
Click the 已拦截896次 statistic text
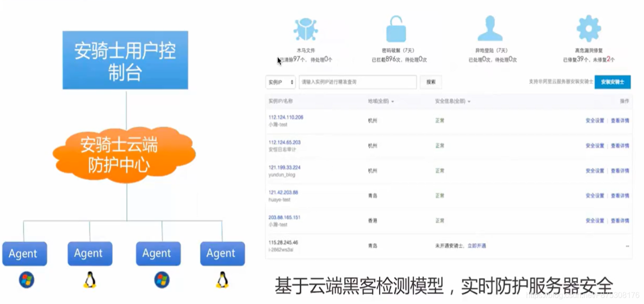point(387,60)
